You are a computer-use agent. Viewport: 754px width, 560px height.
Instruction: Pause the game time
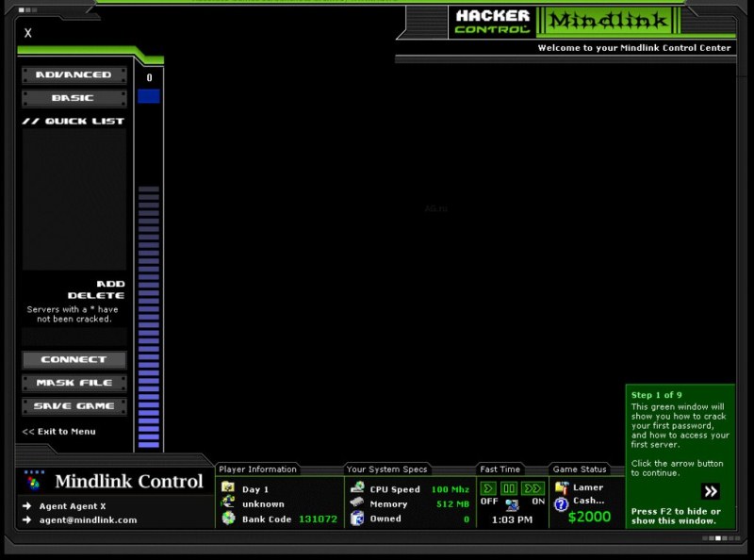509,487
